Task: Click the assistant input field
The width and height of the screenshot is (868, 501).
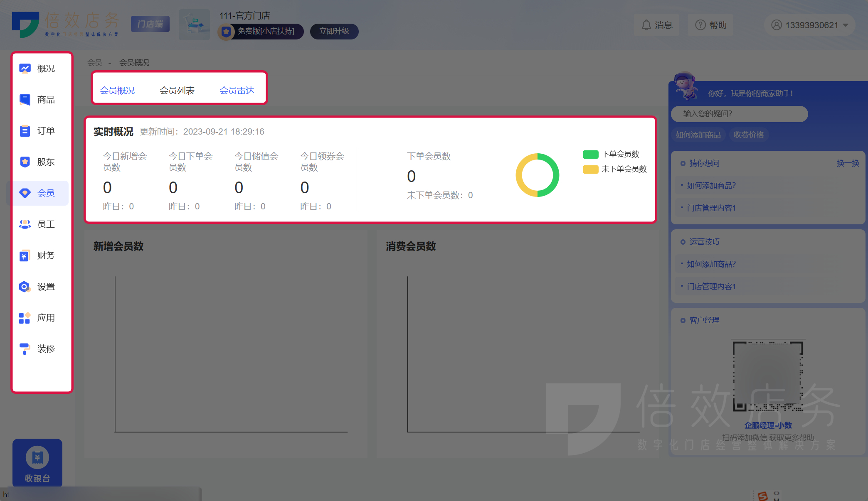Action: [740, 113]
